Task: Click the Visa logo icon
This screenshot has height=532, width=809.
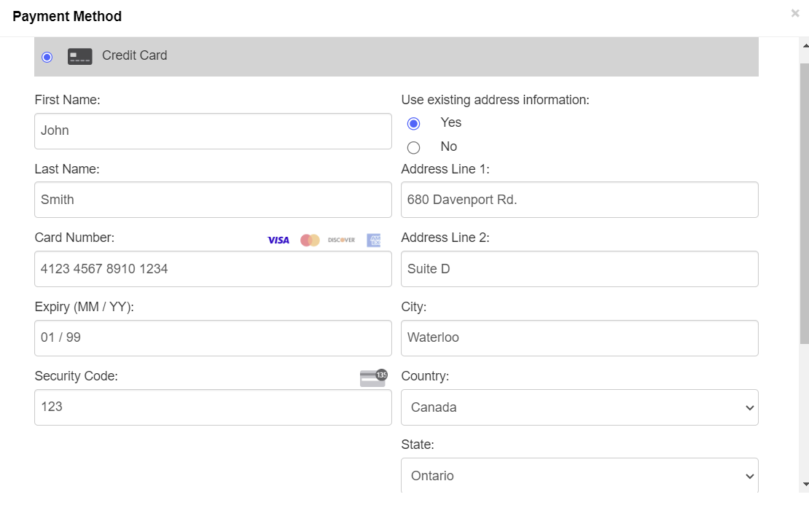Action: 278,240
